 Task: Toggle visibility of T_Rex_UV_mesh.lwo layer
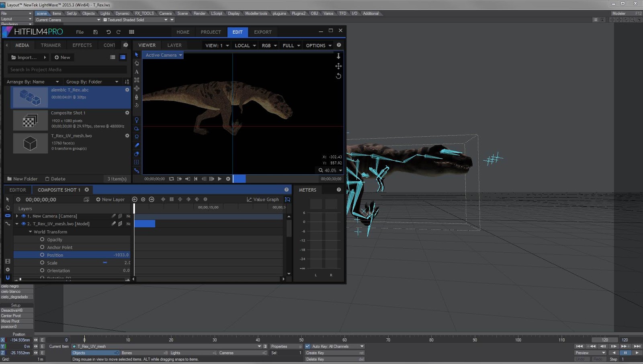23,224
